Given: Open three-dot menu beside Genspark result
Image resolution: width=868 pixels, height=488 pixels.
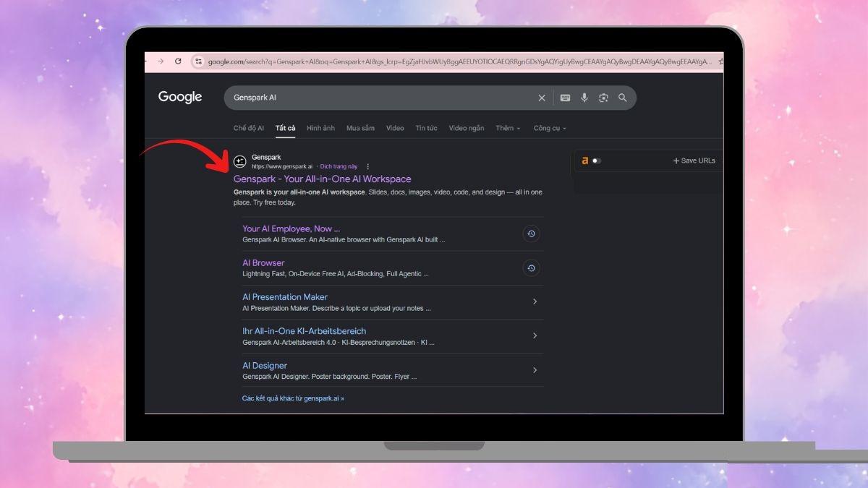Looking at the screenshot, I should click(367, 166).
